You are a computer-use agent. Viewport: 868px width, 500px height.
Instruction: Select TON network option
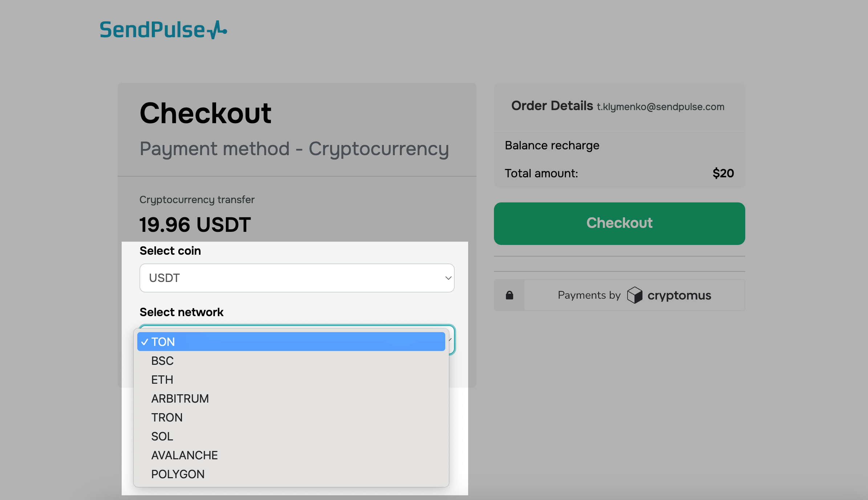(x=163, y=342)
